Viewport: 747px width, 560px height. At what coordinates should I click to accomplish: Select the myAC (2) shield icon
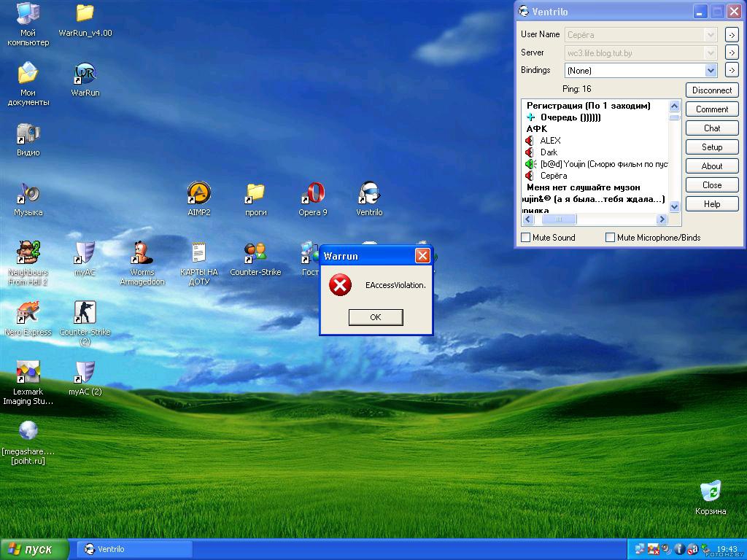[x=85, y=372]
